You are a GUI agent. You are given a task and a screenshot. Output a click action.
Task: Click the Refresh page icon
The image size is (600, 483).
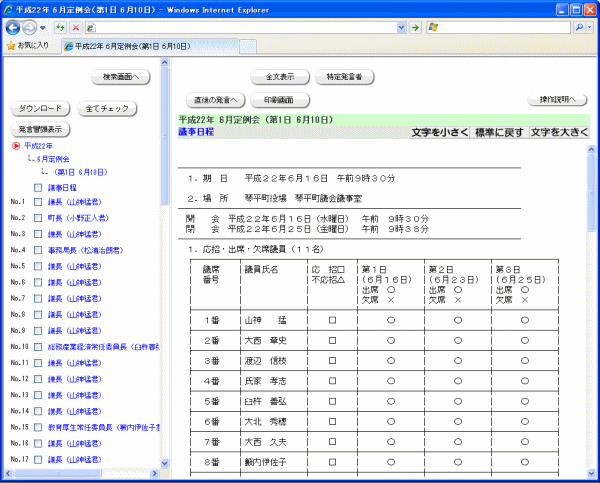60,28
